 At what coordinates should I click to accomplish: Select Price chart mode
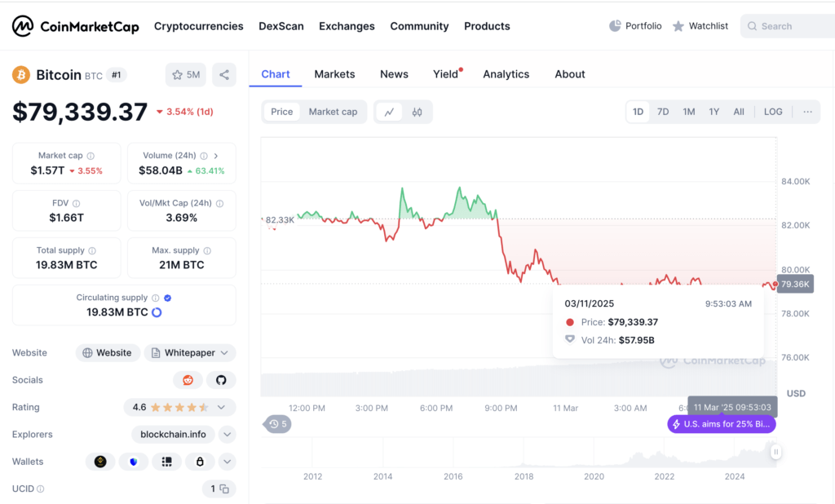pyautogui.click(x=281, y=112)
